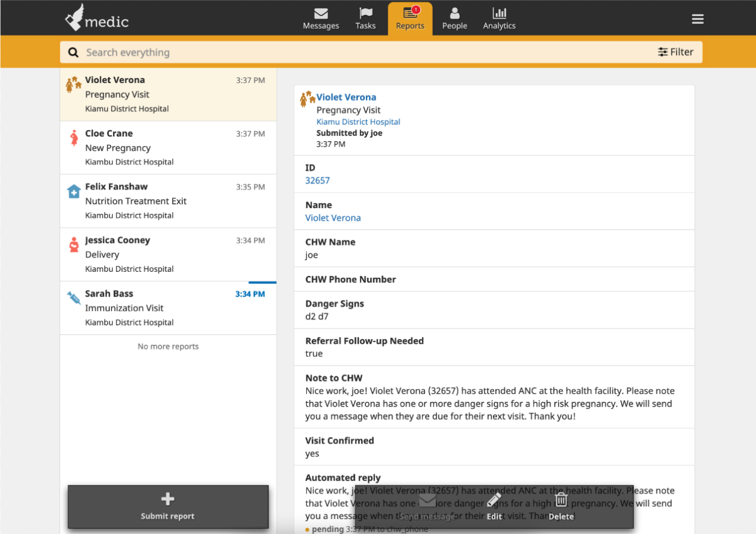Open the hamburger menu

698,19
